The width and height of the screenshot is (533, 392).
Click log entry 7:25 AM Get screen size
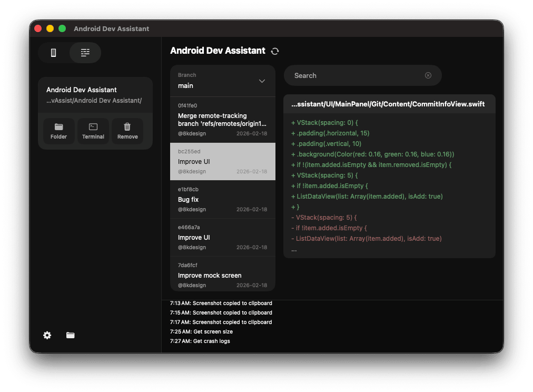pyautogui.click(x=201, y=331)
